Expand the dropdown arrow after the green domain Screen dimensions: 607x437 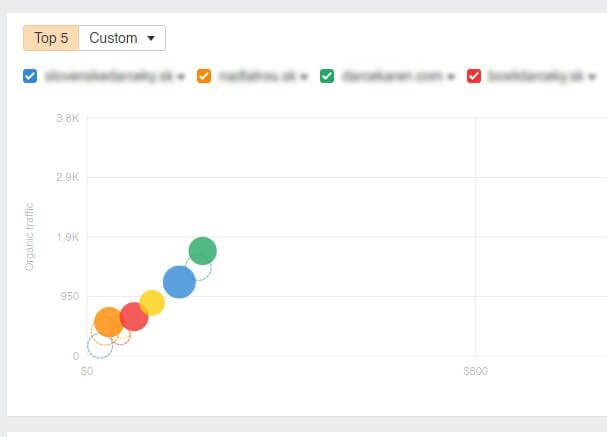pos(451,77)
